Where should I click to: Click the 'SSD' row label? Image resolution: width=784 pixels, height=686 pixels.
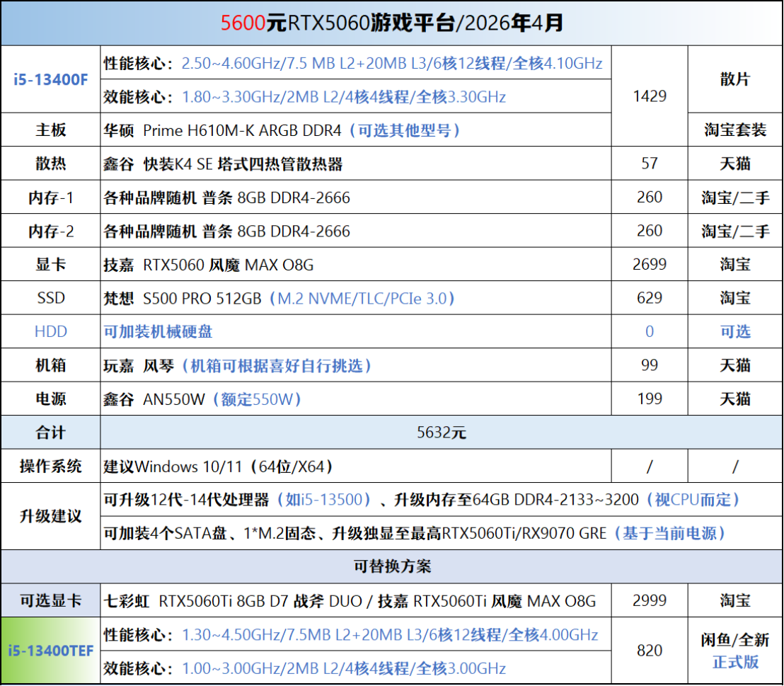50,298
